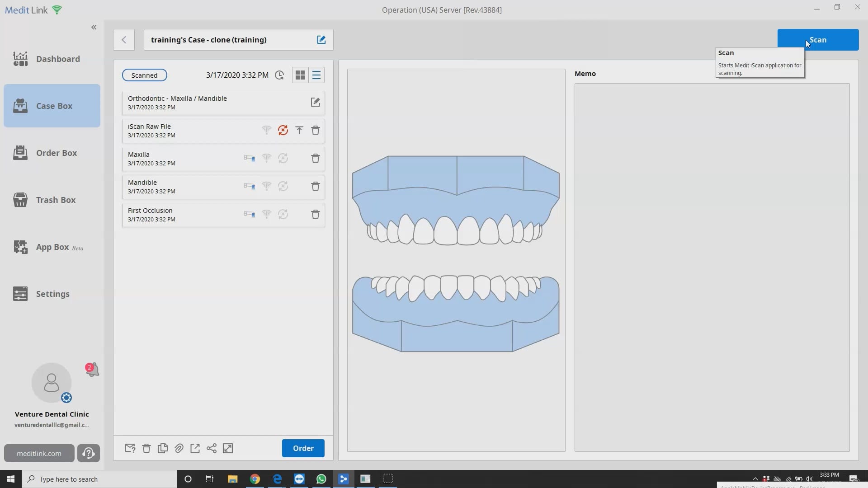Click the duplicate/copy icon in bottom toolbar
The width and height of the screenshot is (868, 488).
162,448
